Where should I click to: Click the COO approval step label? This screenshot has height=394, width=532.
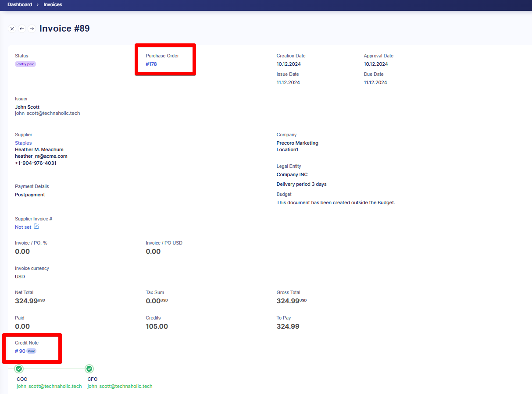pos(22,379)
